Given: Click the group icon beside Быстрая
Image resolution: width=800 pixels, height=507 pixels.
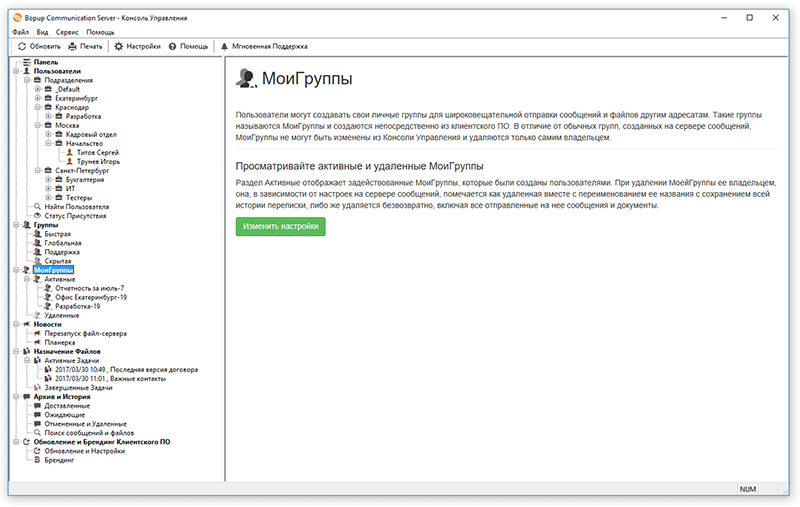Looking at the screenshot, I should tap(37, 234).
